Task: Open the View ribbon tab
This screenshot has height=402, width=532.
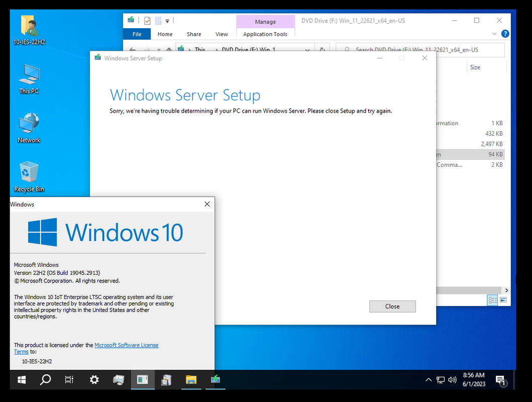Action: pos(221,34)
